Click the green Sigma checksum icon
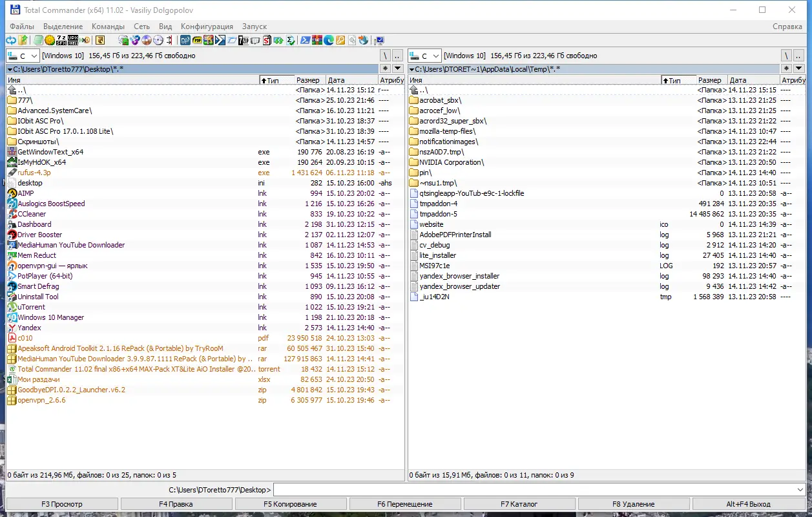812x517 pixels. [x=290, y=40]
